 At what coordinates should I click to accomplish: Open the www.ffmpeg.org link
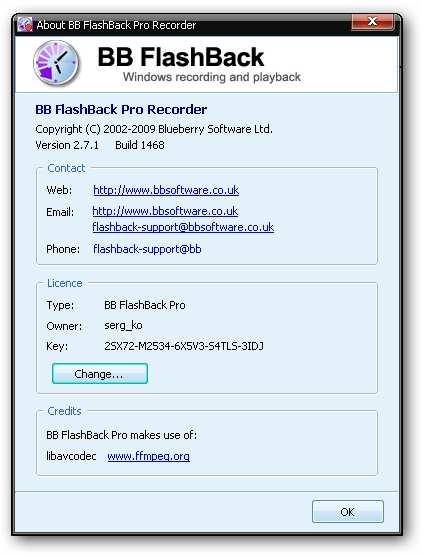(x=148, y=456)
